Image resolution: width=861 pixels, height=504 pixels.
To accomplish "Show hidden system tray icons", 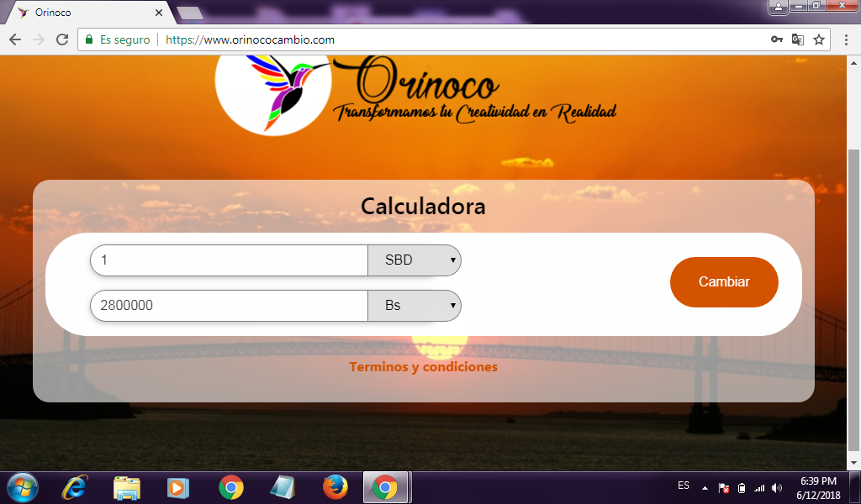I will [x=705, y=487].
